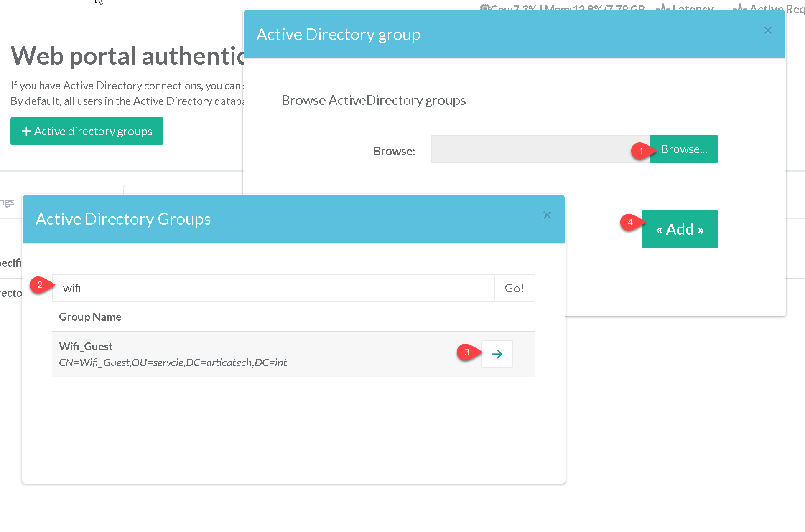Viewport: 805px width, 532px height.
Task: Click the partially hidden 'ngs' tab
Action: pyautogui.click(x=7, y=202)
